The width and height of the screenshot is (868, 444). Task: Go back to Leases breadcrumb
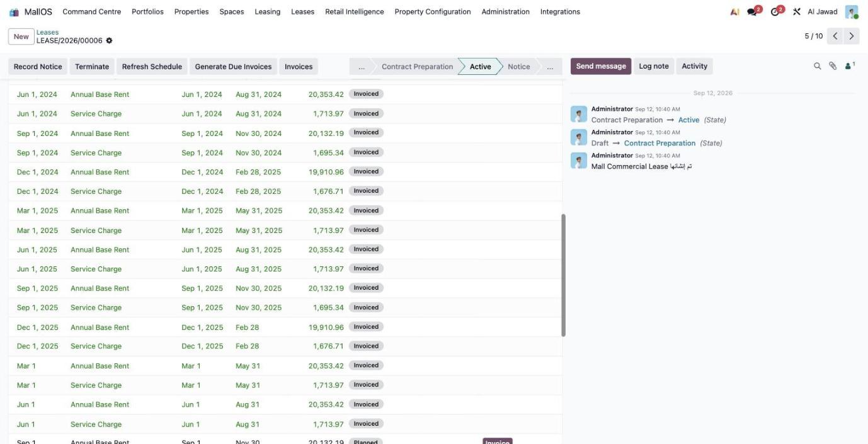click(48, 32)
